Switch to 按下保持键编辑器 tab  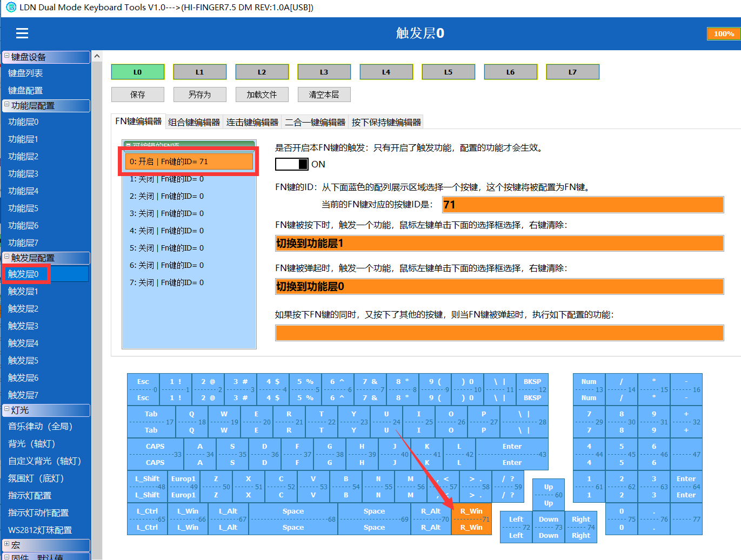[386, 122]
